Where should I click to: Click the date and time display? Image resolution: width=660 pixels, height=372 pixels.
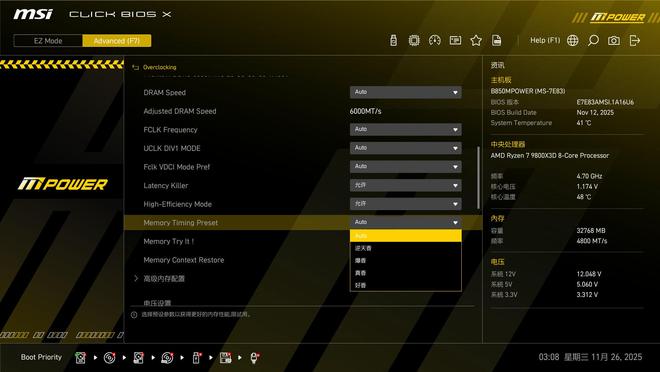(x=590, y=357)
